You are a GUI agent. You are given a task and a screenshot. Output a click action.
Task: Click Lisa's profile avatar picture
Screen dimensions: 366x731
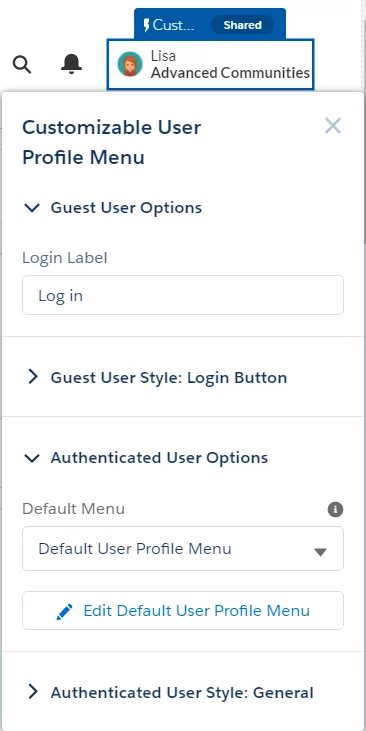[x=130, y=64]
